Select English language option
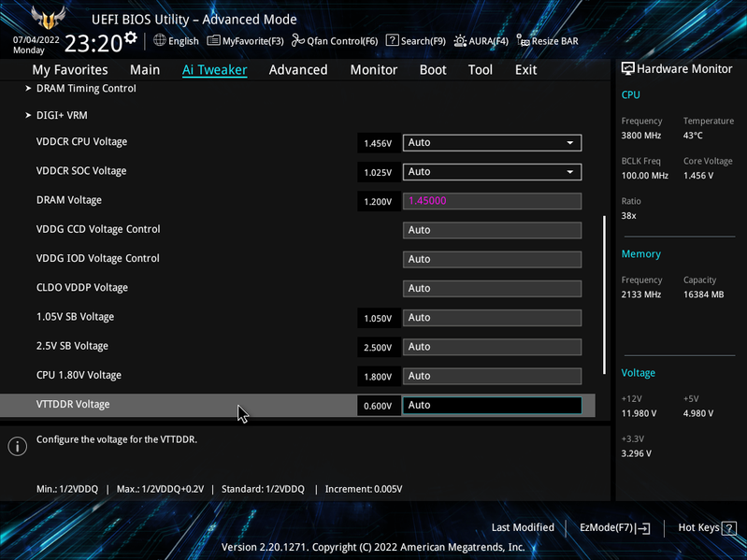The height and width of the screenshot is (560, 747). coord(183,41)
